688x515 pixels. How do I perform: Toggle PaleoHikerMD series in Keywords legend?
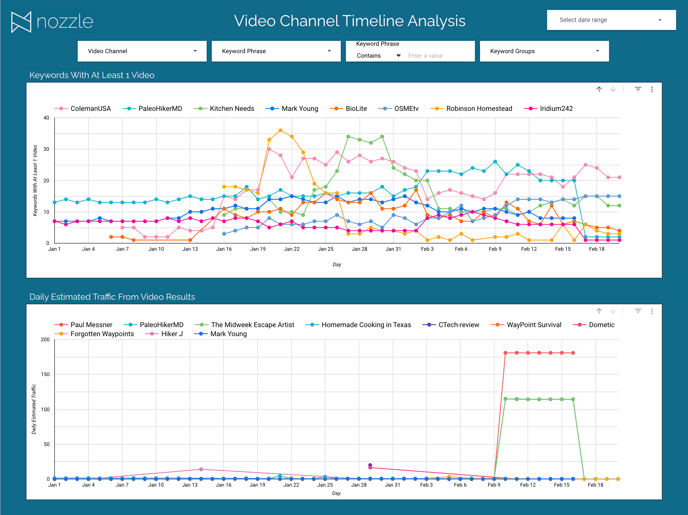click(152, 108)
